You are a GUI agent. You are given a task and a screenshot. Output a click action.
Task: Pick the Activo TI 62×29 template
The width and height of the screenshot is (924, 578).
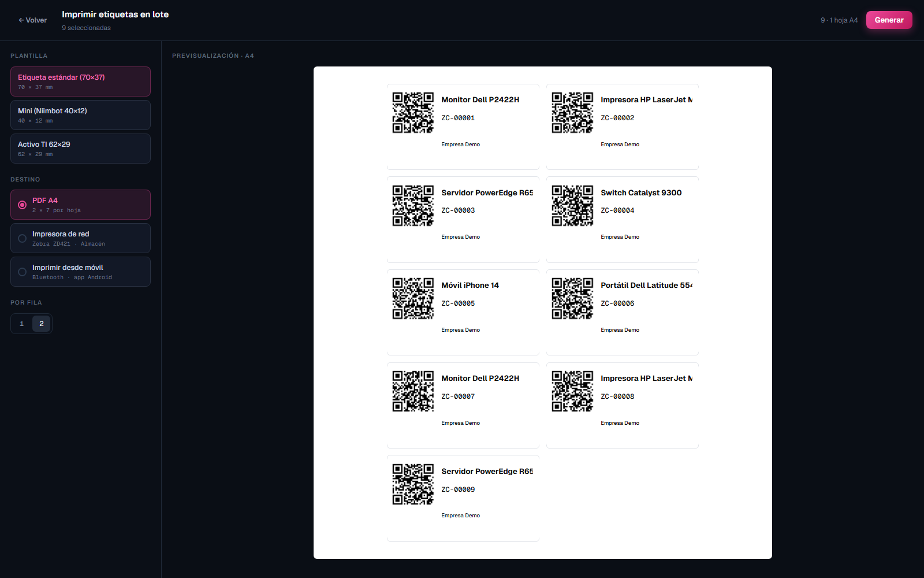coord(80,149)
